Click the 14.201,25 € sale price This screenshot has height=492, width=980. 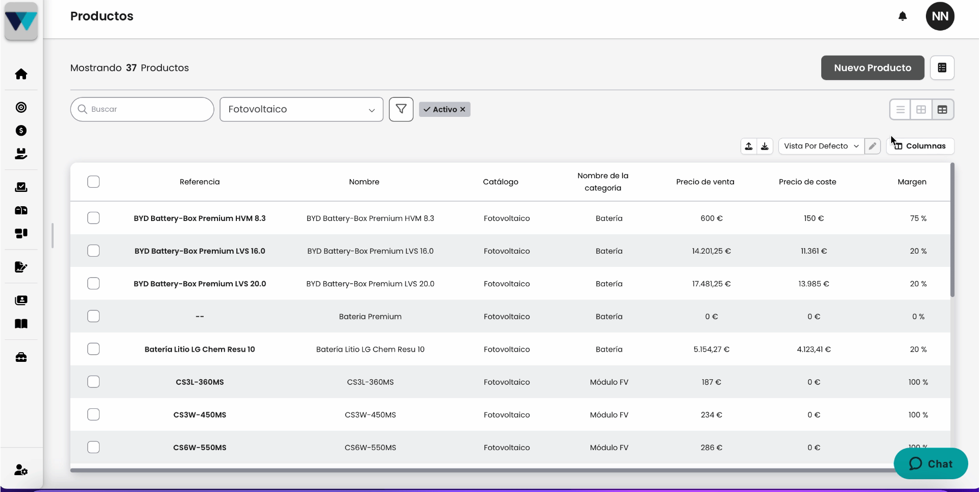[711, 251]
